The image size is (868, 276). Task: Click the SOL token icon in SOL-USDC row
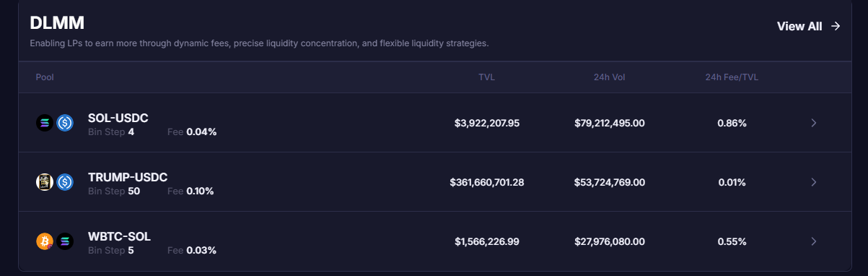pos(45,123)
